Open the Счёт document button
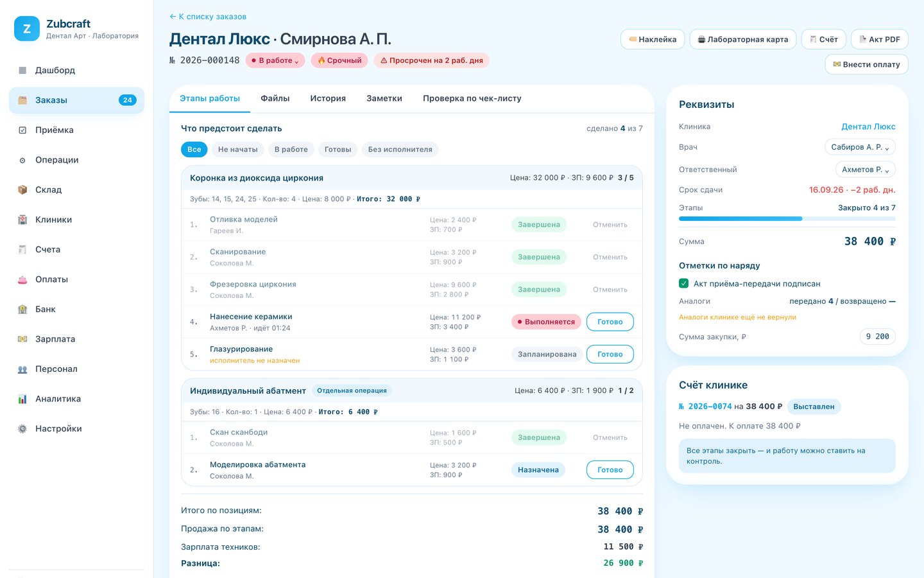 824,39
